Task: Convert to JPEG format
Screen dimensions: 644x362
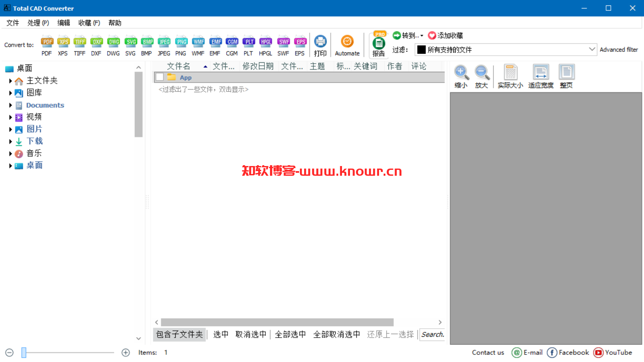Action: coord(164,46)
